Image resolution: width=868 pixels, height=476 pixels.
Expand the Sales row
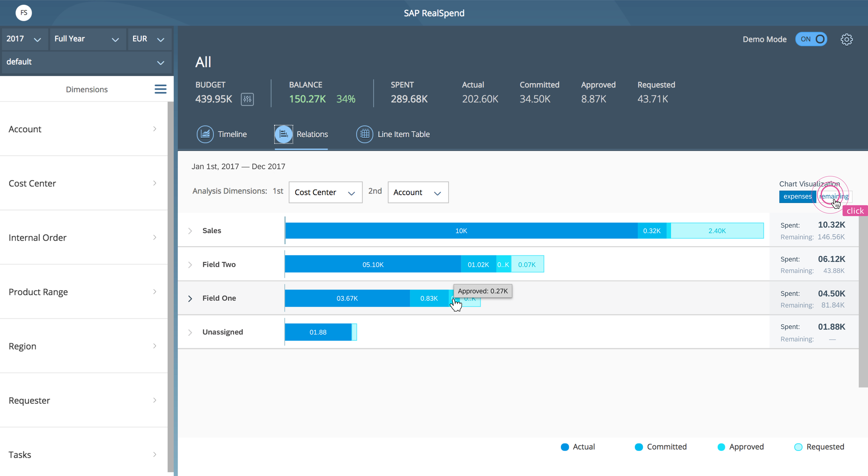pos(190,231)
